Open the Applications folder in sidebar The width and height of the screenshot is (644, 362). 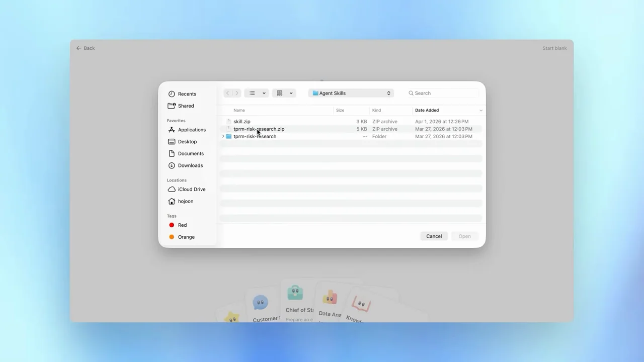187,130
